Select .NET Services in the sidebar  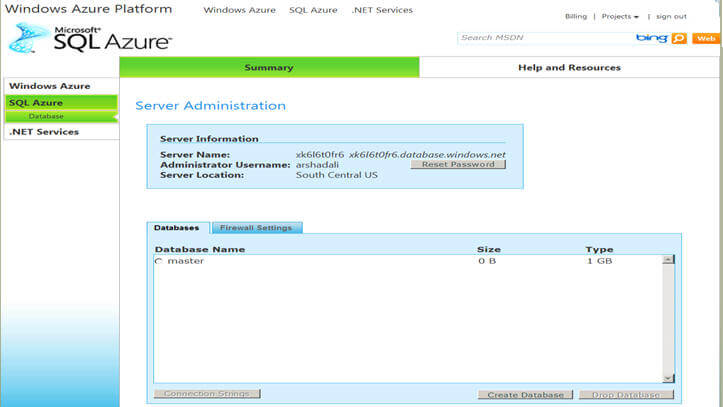point(61,132)
